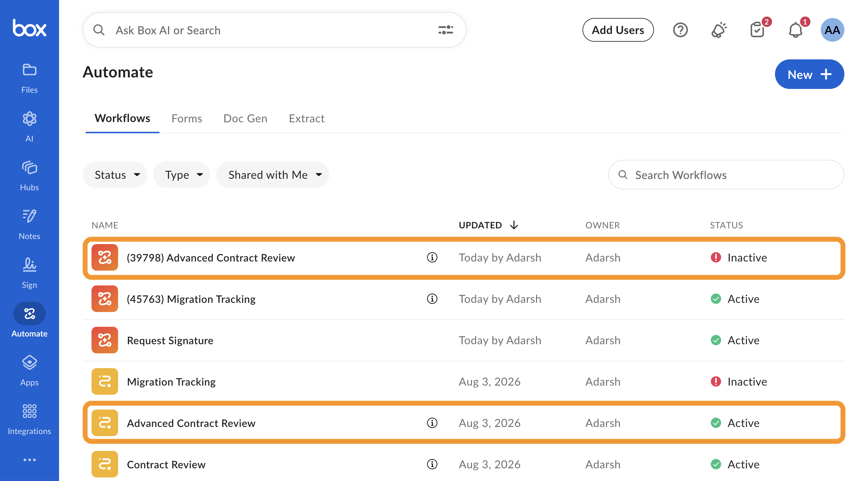The image size is (868, 481).
Task: Click Active status of Contract Review row
Action: [735, 464]
